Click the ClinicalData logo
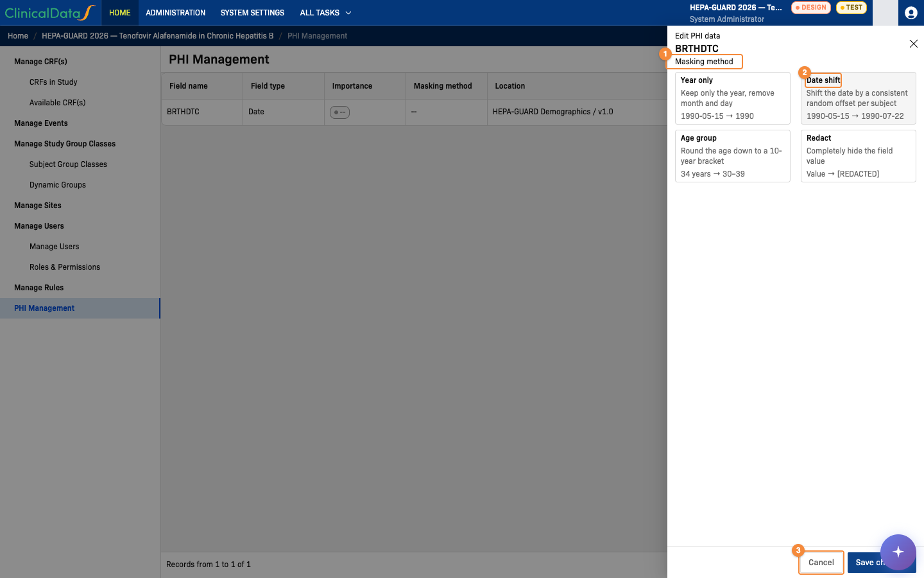The image size is (924, 578). [x=50, y=13]
